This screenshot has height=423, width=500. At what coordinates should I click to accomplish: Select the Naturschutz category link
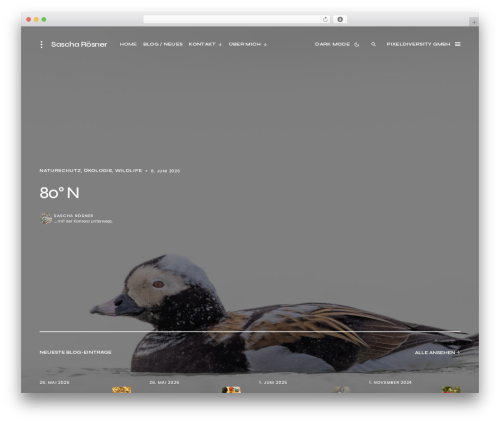(60, 170)
